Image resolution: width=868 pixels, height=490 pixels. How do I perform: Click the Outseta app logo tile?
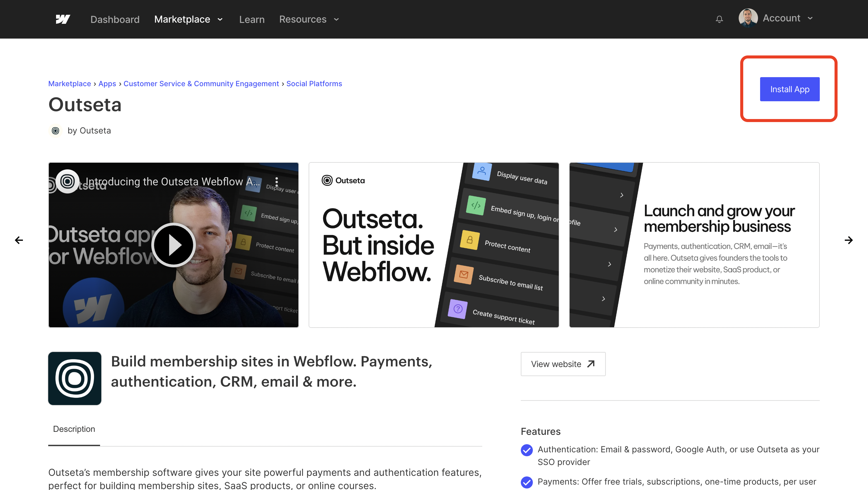click(75, 378)
